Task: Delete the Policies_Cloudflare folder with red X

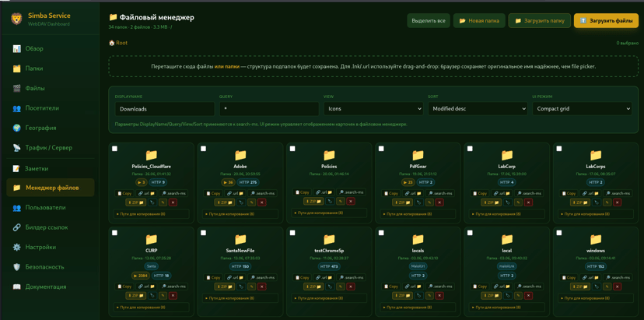Action: click(x=173, y=202)
